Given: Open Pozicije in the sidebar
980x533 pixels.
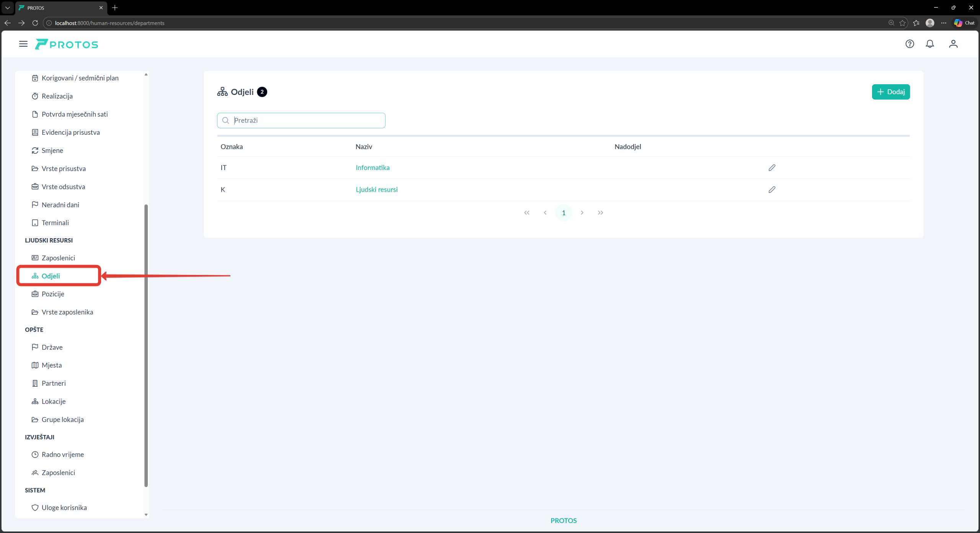Looking at the screenshot, I should point(53,294).
